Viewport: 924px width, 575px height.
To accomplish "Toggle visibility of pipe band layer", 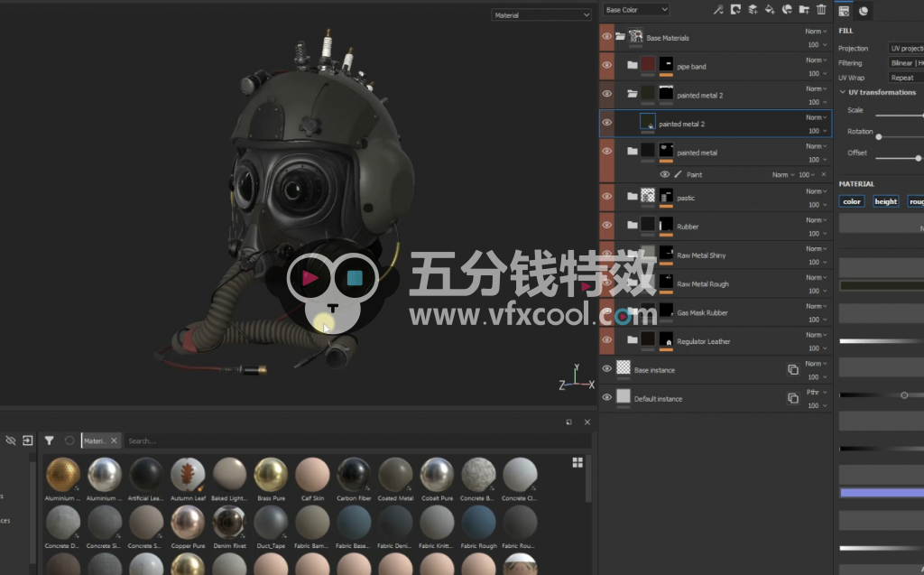I will click(606, 65).
